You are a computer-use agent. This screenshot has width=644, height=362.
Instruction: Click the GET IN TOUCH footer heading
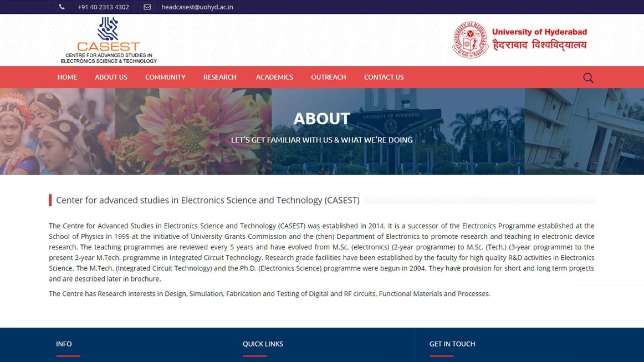[452, 344]
